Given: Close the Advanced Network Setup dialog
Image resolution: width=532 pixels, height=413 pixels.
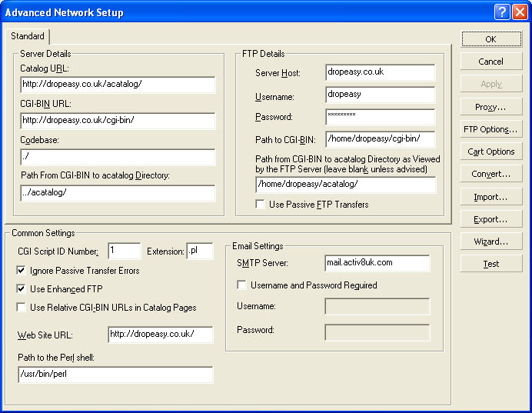Looking at the screenshot, I should (519, 12).
